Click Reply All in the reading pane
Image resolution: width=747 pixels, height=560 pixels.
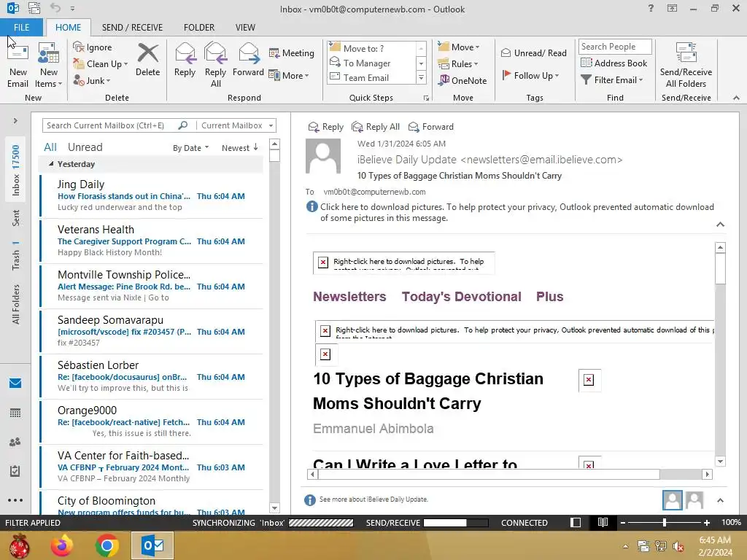point(376,127)
